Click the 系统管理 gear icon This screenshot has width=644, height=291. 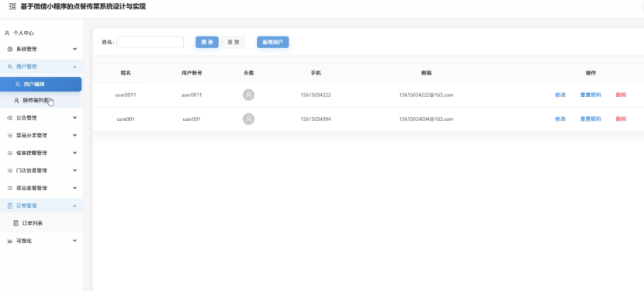10,49
